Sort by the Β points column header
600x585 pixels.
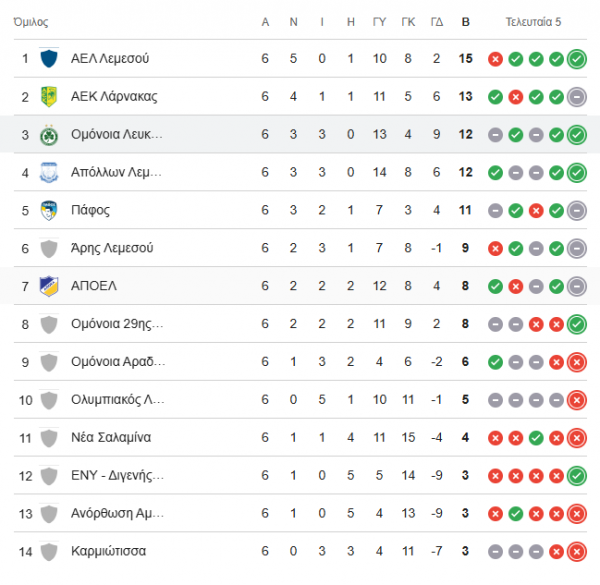(465, 22)
